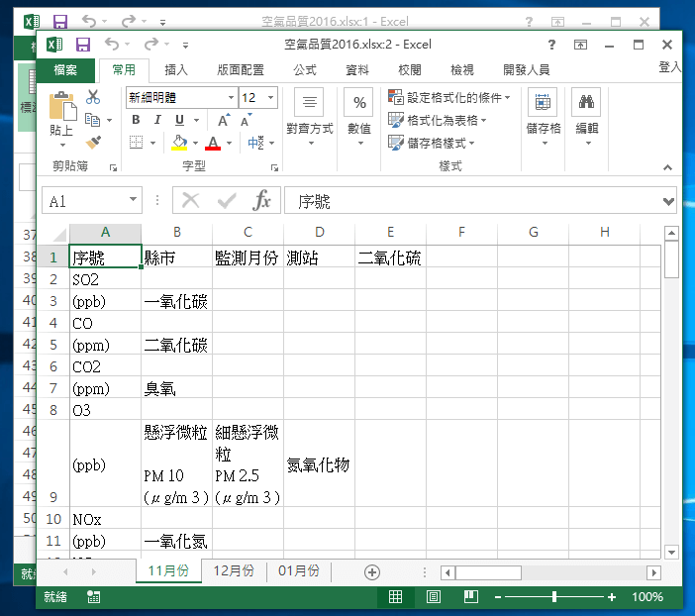Image resolution: width=695 pixels, height=616 pixels.
Task: Select the Home (常用) tab
Action: (124, 69)
